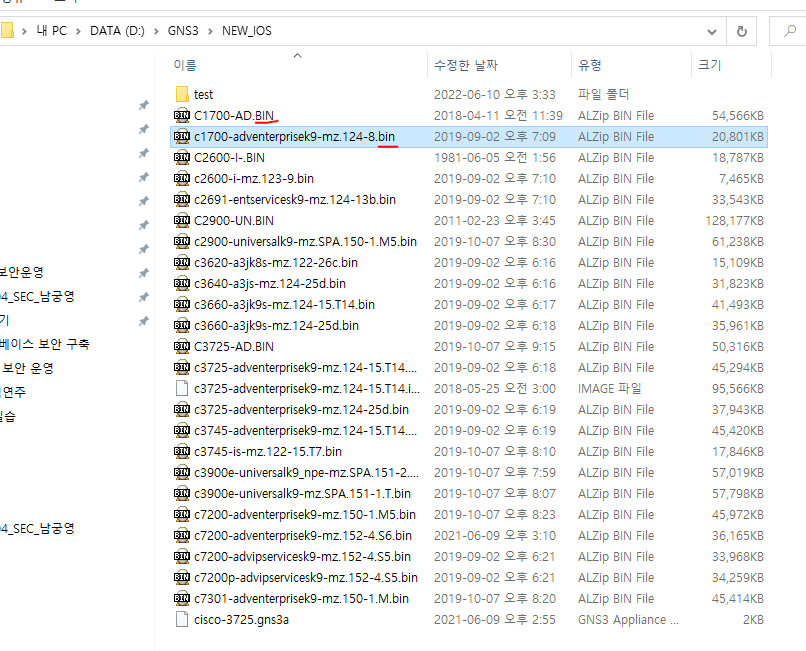Open the test folder icon

point(181,94)
